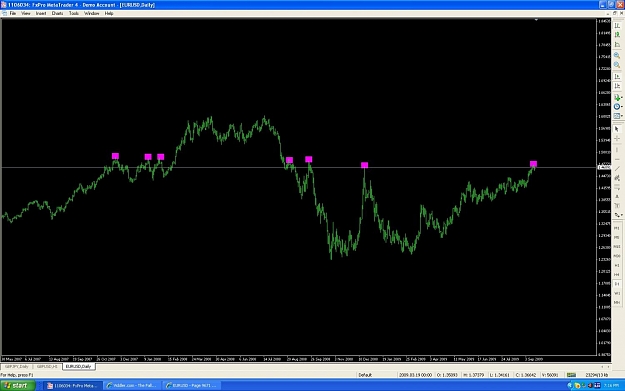The width and height of the screenshot is (625, 391).
Task: Open the File menu
Action: [13, 14]
